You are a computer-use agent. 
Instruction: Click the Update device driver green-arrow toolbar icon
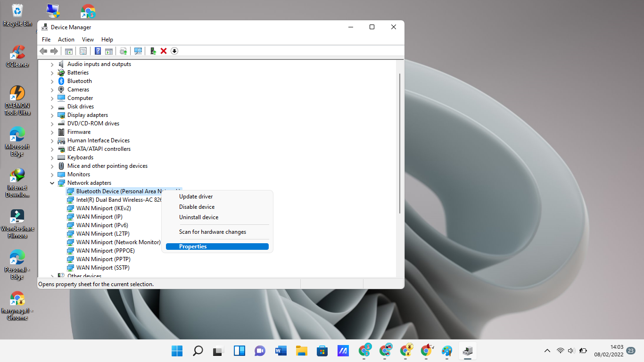click(153, 51)
